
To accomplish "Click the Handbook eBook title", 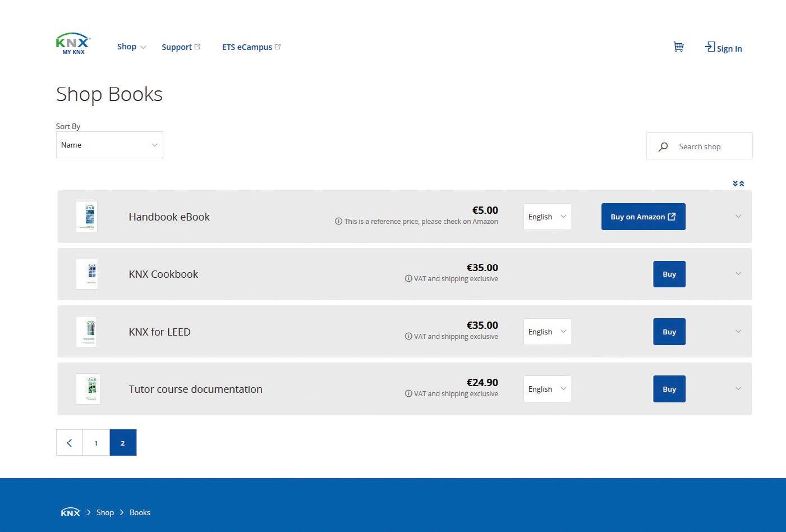I will coord(169,217).
